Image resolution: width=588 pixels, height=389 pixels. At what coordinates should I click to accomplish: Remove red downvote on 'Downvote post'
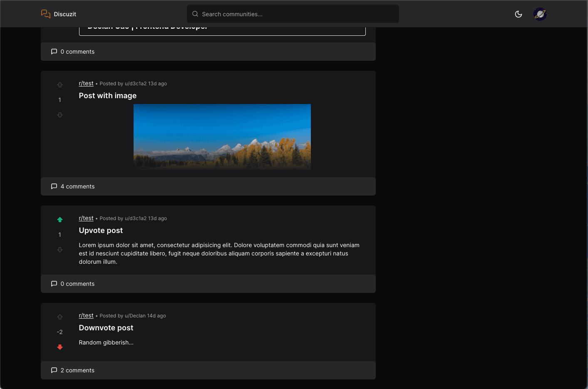click(60, 347)
